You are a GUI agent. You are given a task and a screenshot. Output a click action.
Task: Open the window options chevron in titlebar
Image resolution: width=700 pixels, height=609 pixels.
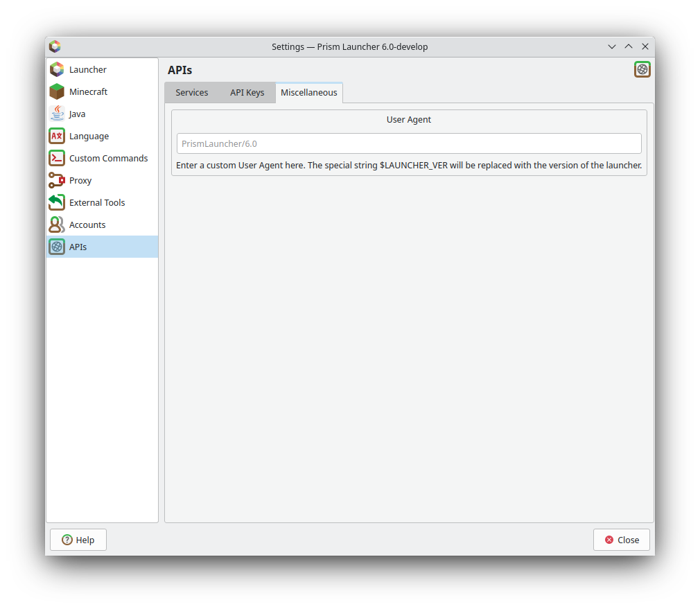(x=611, y=46)
